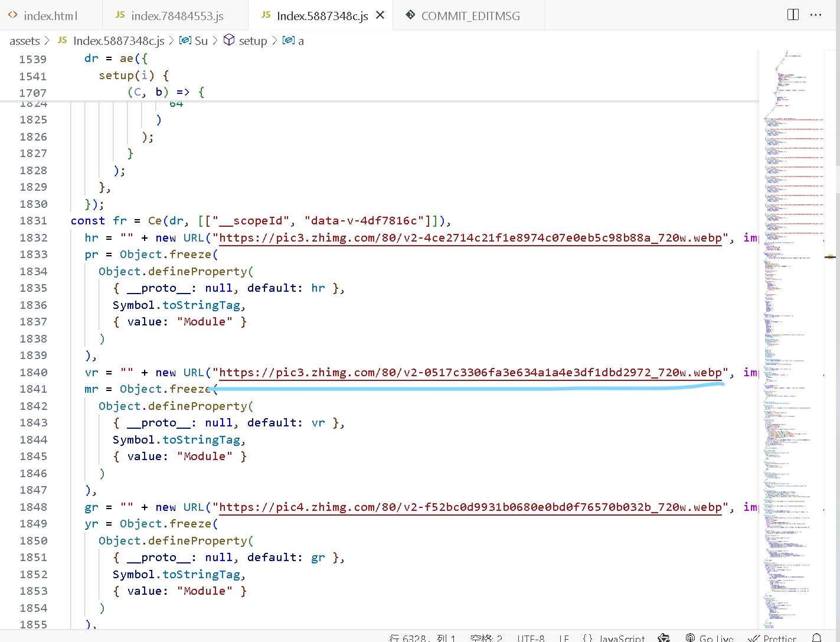Start Go Live server
Screen dimensions: 840x642
coord(710,638)
